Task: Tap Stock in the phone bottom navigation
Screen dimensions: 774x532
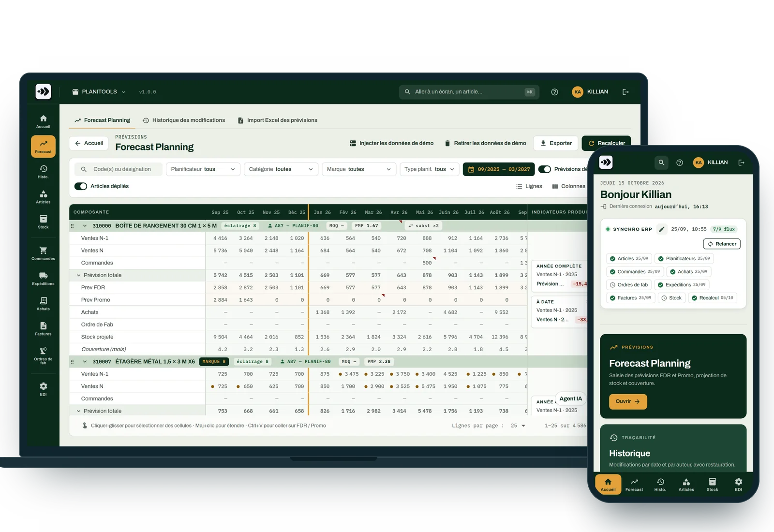Action: tap(712, 485)
